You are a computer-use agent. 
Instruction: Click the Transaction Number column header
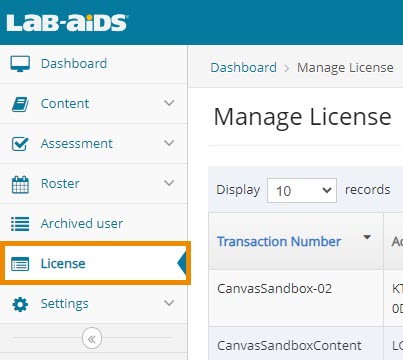click(296, 241)
